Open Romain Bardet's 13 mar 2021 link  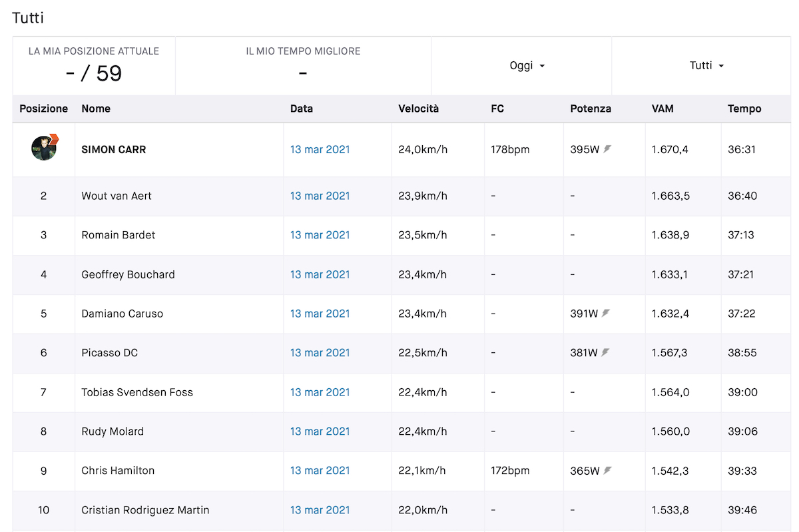(320, 235)
